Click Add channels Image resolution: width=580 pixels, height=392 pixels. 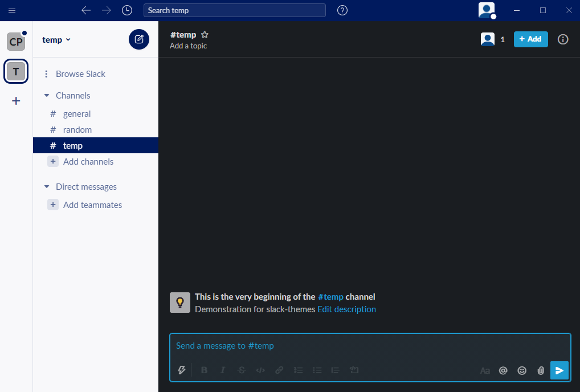[88, 162]
